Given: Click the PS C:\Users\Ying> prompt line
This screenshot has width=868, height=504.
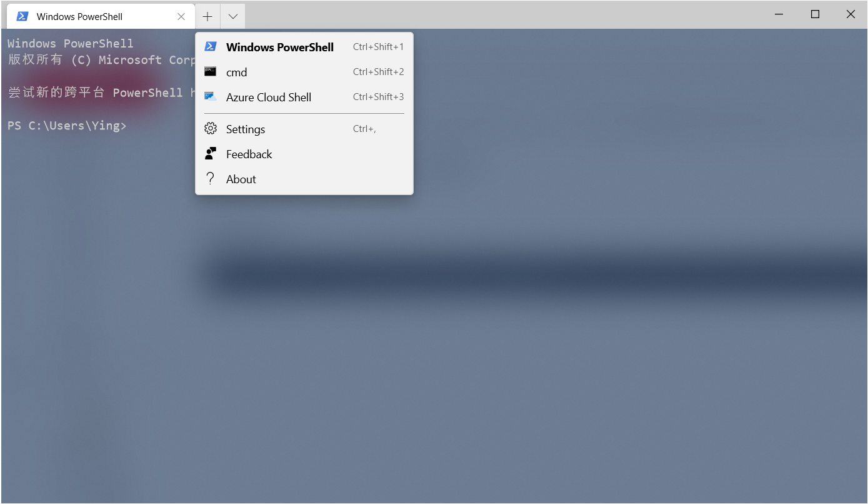Looking at the screenshot, I should click(67, 126).
